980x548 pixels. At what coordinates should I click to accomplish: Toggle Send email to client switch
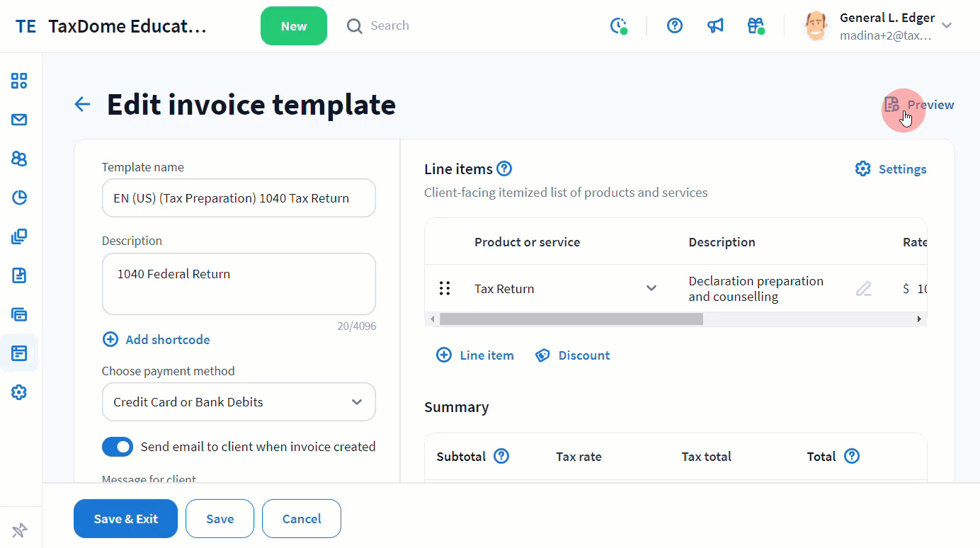[118, 447]
